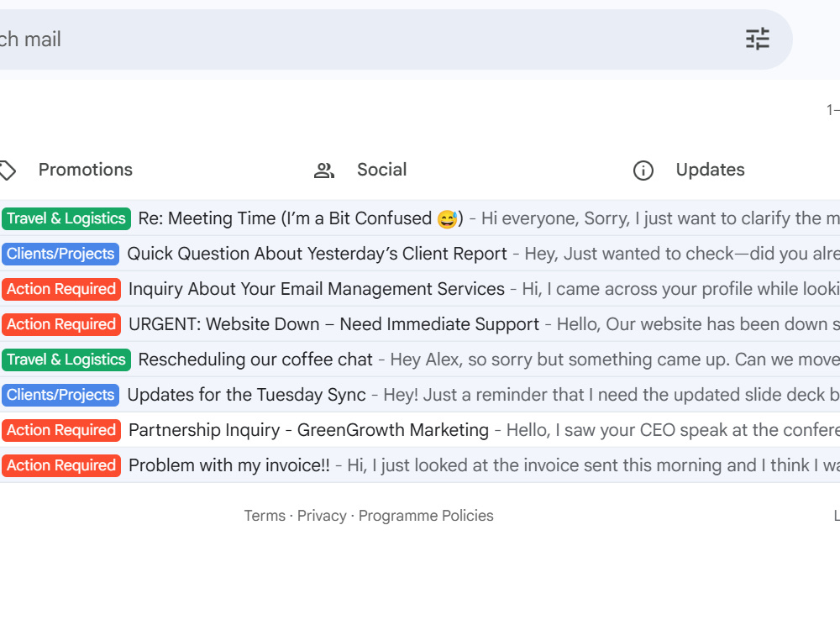The image size is (840, 630).
Task: Open Privacy link in footer
Action: point(322,516)
